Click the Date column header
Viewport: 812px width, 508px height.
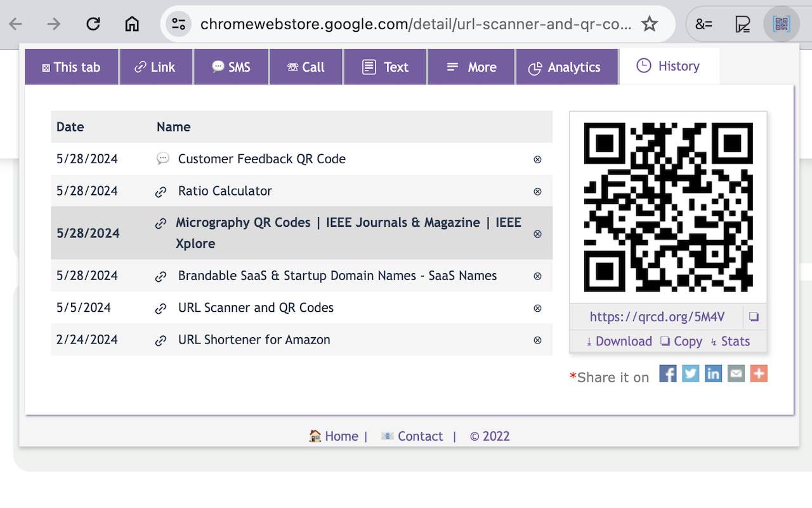pos(70,127)
